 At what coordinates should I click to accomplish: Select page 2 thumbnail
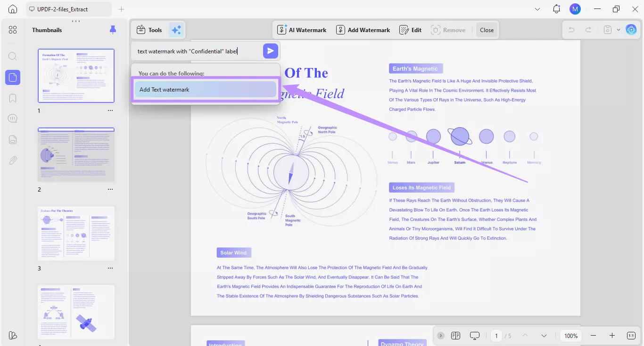tap(76, 154)
